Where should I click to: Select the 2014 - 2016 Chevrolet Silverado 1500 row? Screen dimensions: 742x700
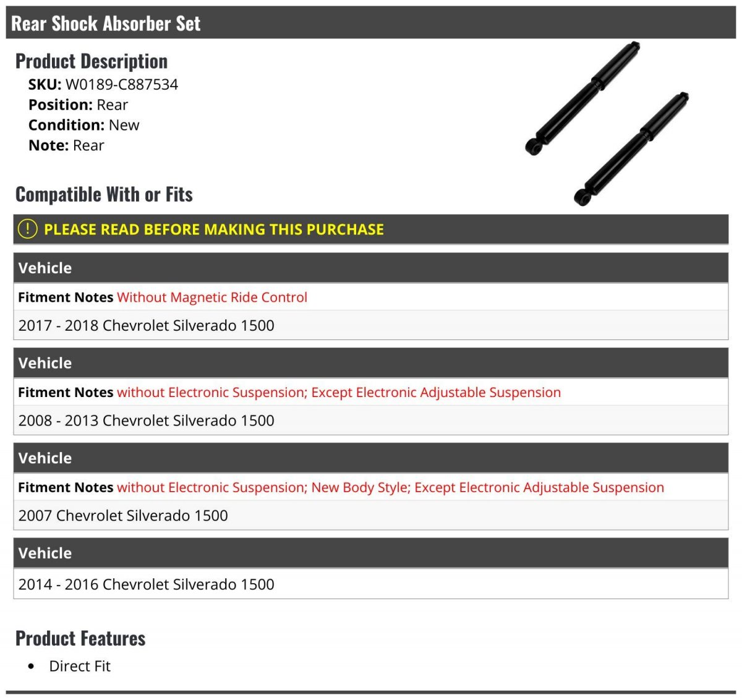point(371,584)
